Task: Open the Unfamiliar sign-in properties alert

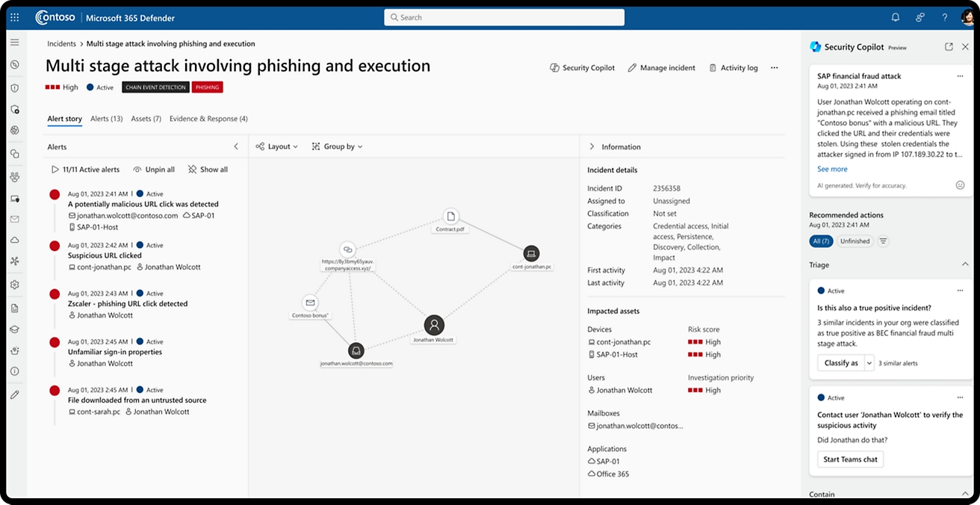Action: [114, 352]
